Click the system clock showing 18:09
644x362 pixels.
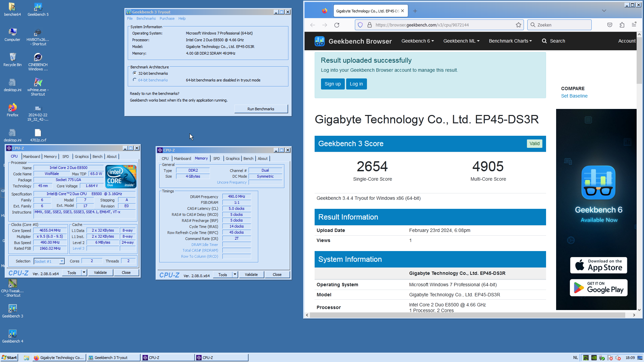[x=630, y=358]
